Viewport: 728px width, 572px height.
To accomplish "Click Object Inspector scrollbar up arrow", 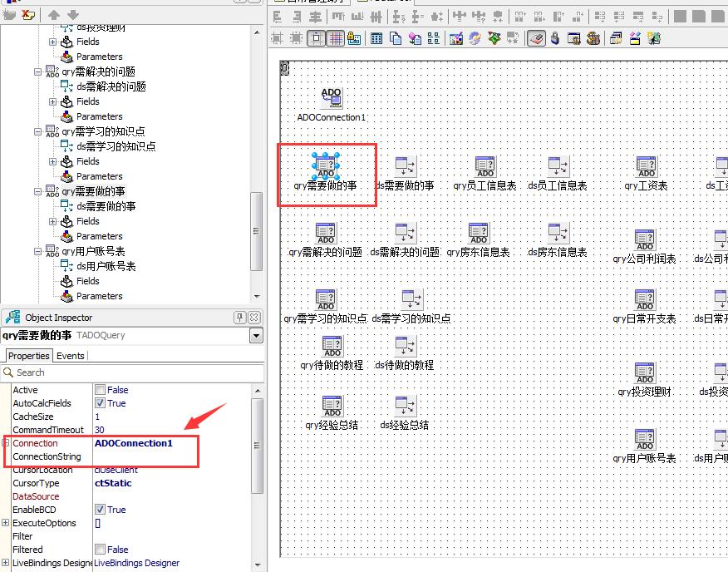I will pyautogui.click(x=258, y=391).
